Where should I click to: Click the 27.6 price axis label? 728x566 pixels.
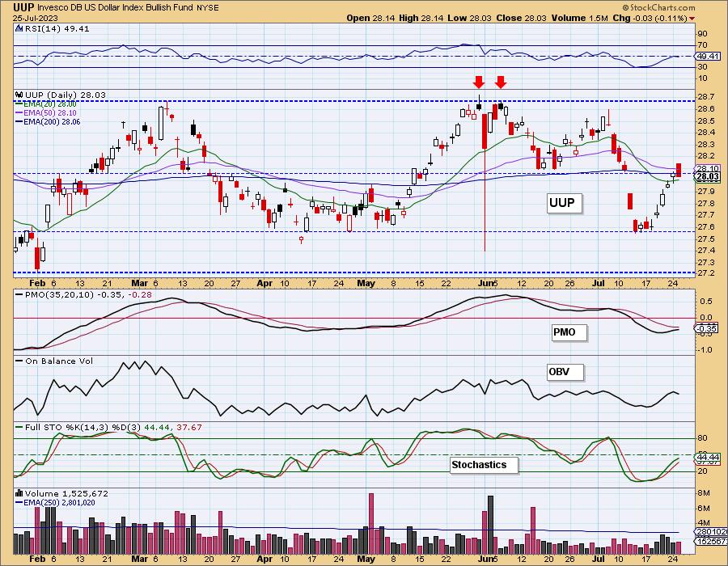[705, 227]
